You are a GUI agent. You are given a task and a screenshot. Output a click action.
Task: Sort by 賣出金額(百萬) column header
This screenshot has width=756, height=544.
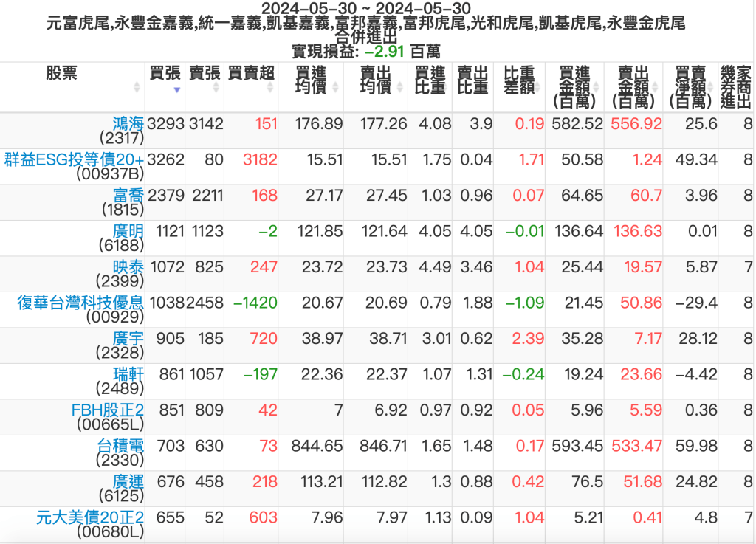pyautogui.click(x=633, y=86)
